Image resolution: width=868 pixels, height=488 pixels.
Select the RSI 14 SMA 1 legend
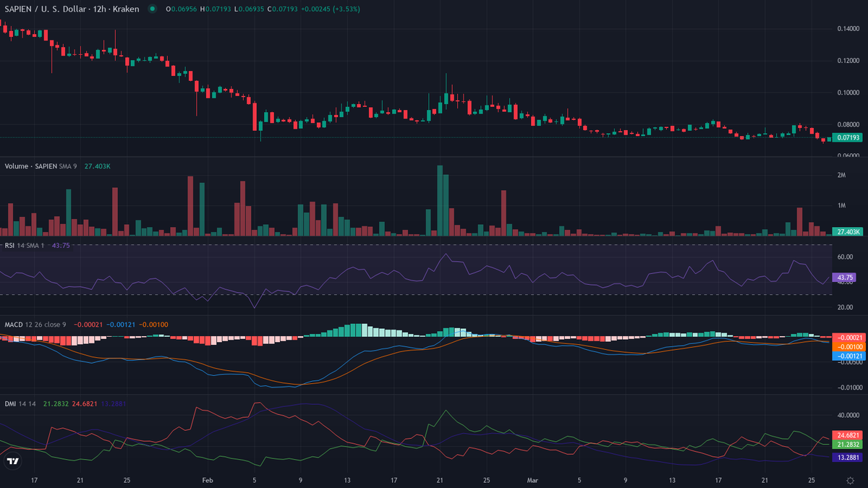click(25, 245)
